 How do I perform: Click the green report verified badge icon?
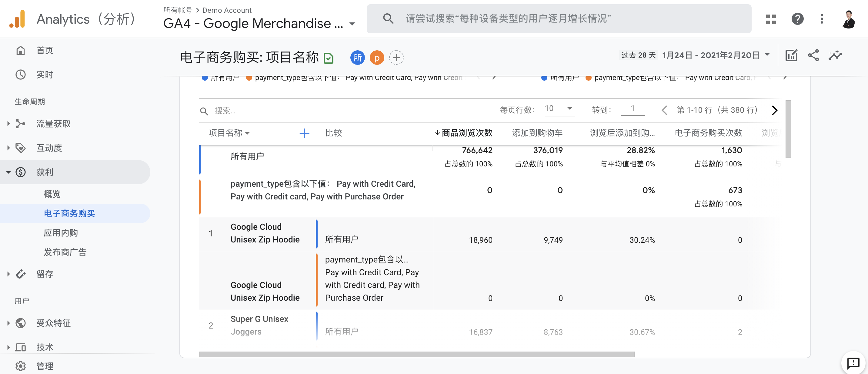point(328,58)
